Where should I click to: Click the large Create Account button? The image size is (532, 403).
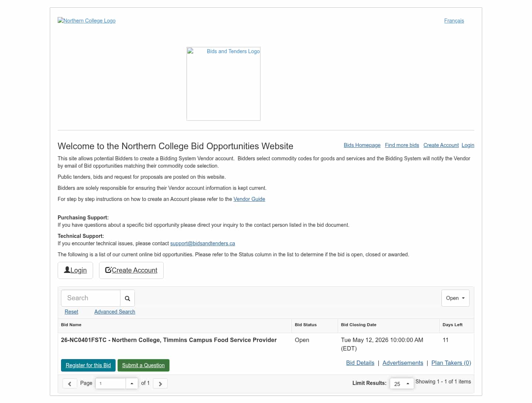coord(131,270)
